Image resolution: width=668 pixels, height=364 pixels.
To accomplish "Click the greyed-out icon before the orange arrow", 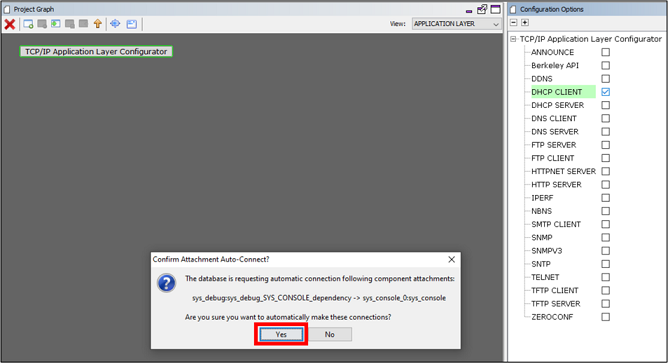I will tap(84, 23).
